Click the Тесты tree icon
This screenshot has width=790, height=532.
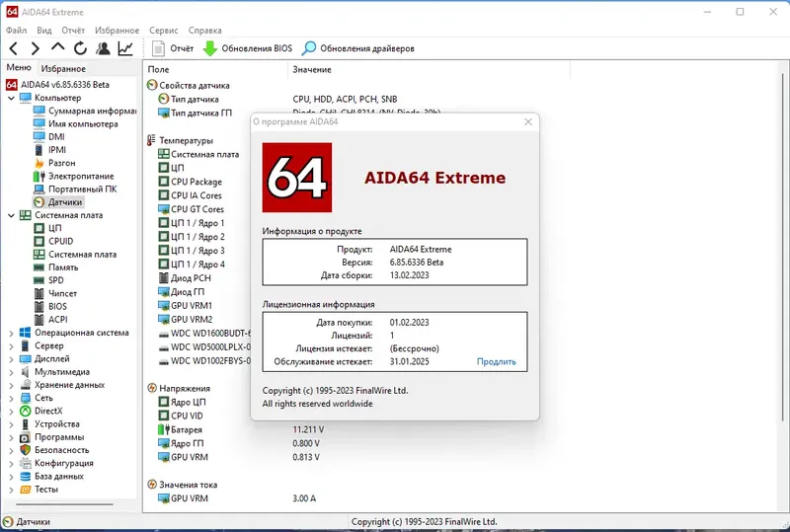[26, 490]
